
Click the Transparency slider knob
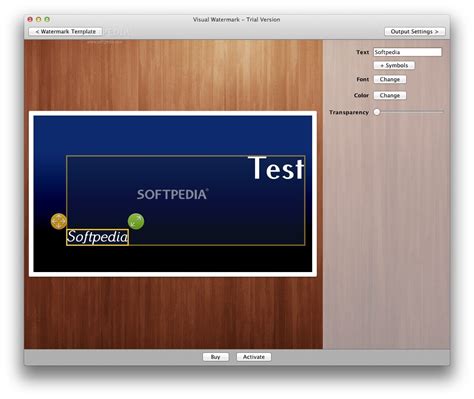(377, 112)
